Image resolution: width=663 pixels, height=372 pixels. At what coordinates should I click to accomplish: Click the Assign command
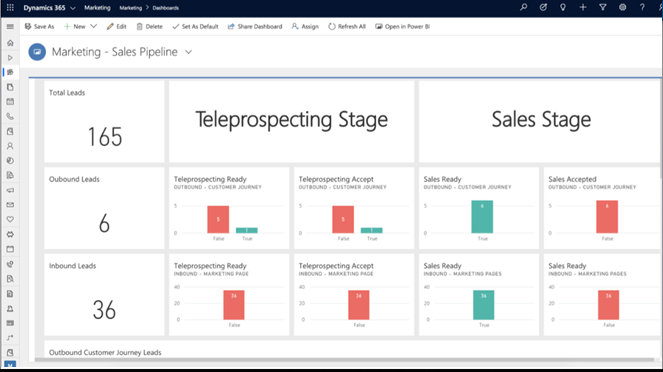click(x=305, y=27)
